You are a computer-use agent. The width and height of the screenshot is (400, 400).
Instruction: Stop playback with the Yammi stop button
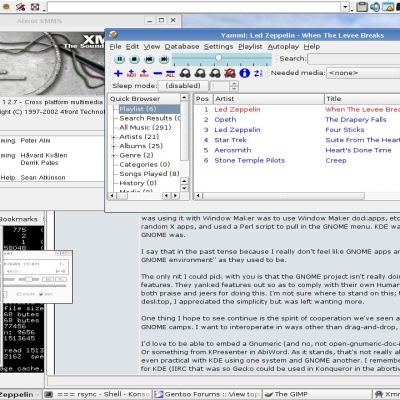click(x=134, y=59)
